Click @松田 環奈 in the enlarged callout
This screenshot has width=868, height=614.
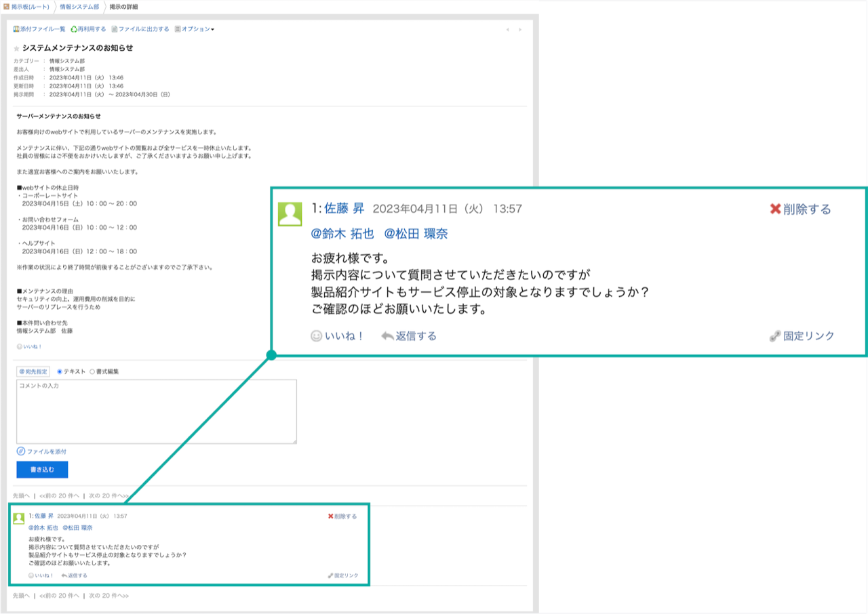pyautogui.click(x=416, y=234)
